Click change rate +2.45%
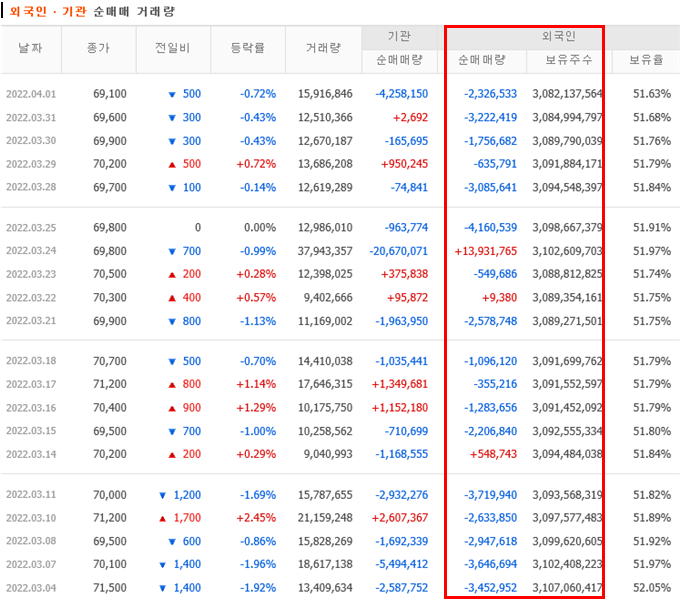The image size is (690, 610). (256, 518)
